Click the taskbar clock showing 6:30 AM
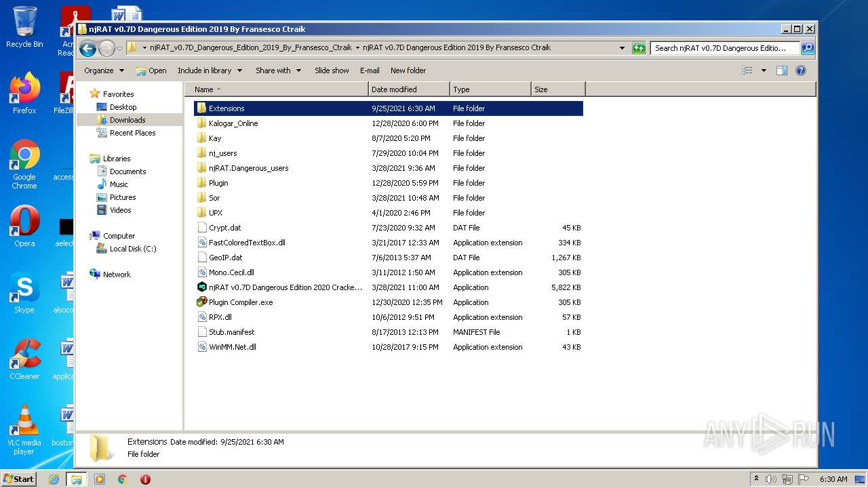Image resolution: width=868 pixels, height=488 pixels. pyautogui.click(x=833, y=479)
